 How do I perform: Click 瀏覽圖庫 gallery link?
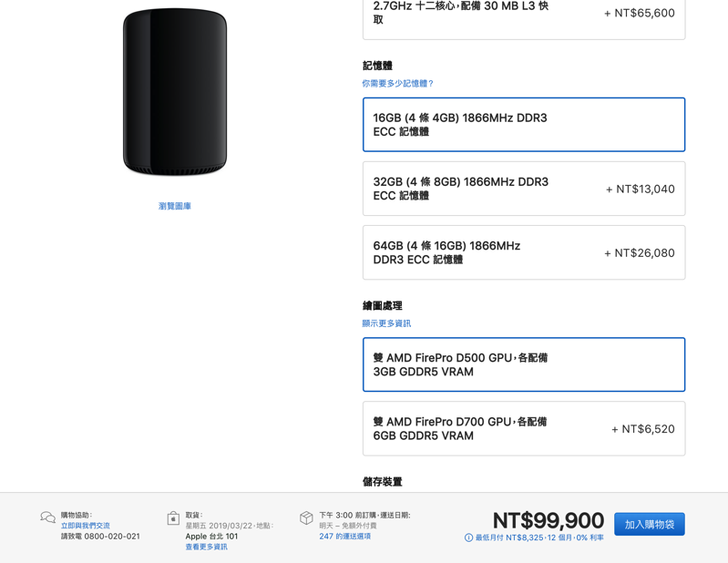pos(175,206)
